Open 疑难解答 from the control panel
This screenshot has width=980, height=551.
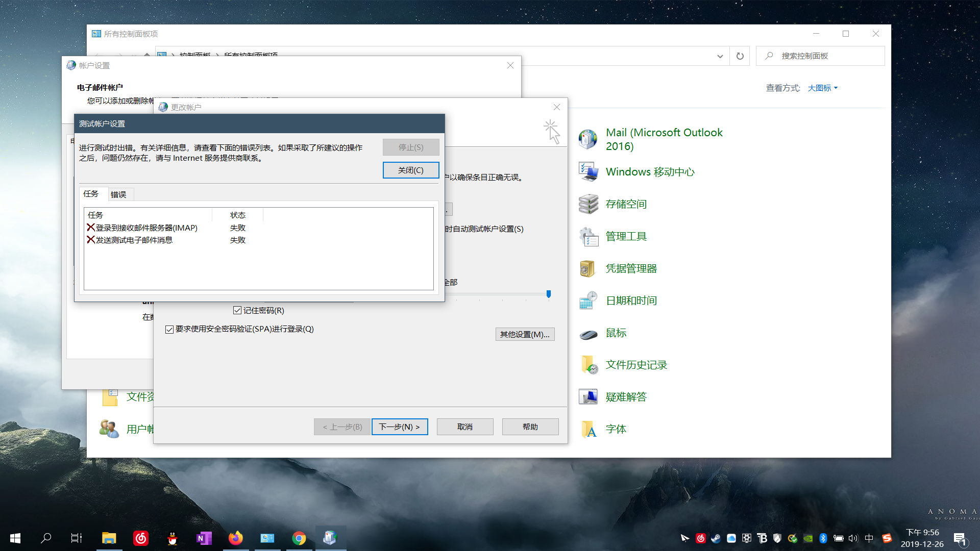(627, 396)
